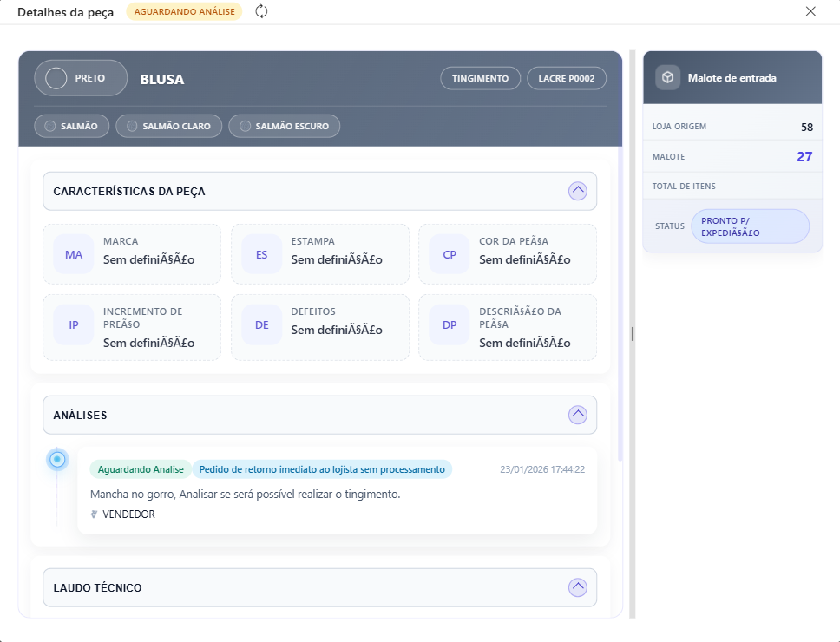
Task: Collapse the Análises section
Action: tap(578, 415)
